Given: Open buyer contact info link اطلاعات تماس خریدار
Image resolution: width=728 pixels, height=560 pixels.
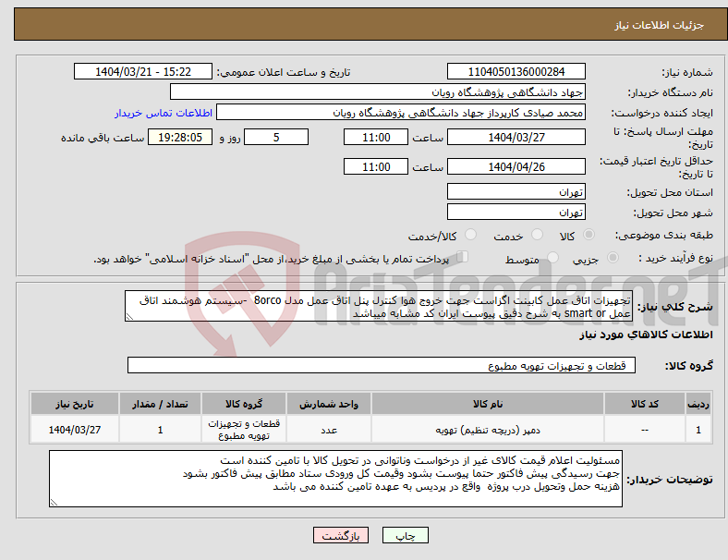Looking at the screenshot, I should tap(164, 113).
